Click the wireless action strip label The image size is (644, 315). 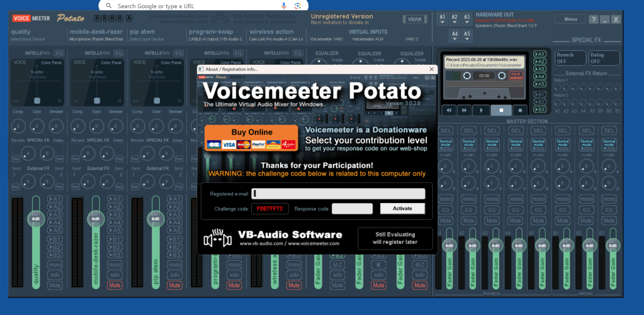271,31
